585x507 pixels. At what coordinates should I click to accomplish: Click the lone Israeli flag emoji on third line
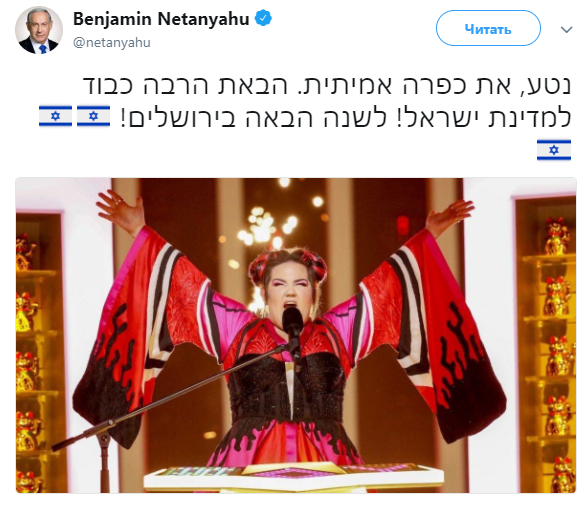[x=554, y=150]
